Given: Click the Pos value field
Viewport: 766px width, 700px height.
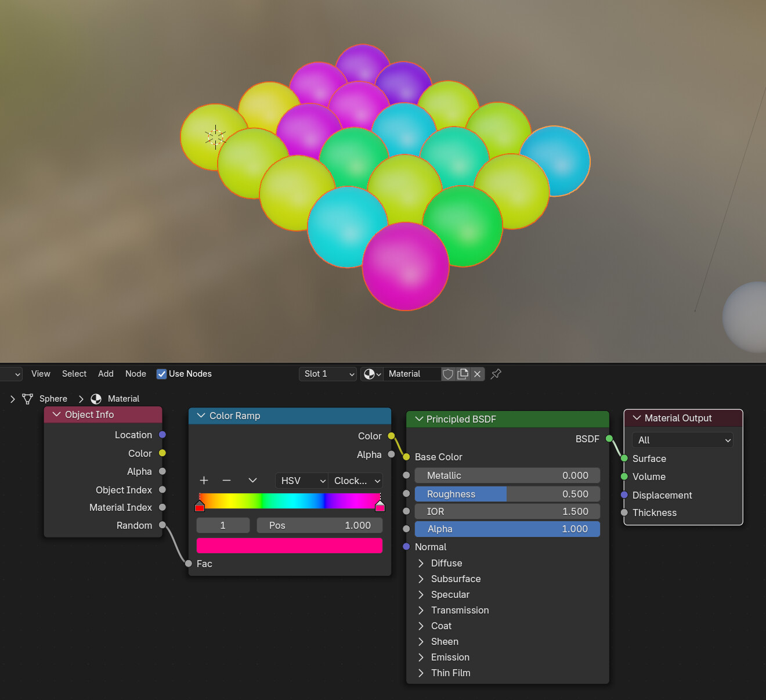Looking at the screenshot, I should coord(320,525).
